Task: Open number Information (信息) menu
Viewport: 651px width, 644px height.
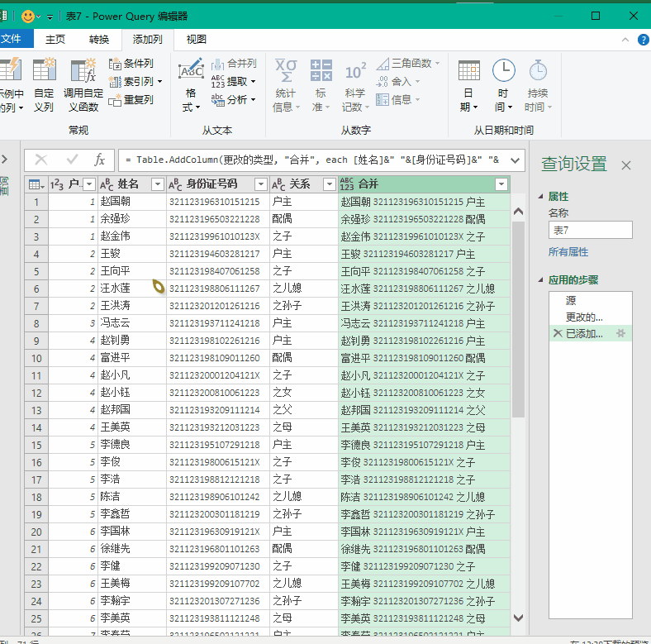Action: point(398,100)
